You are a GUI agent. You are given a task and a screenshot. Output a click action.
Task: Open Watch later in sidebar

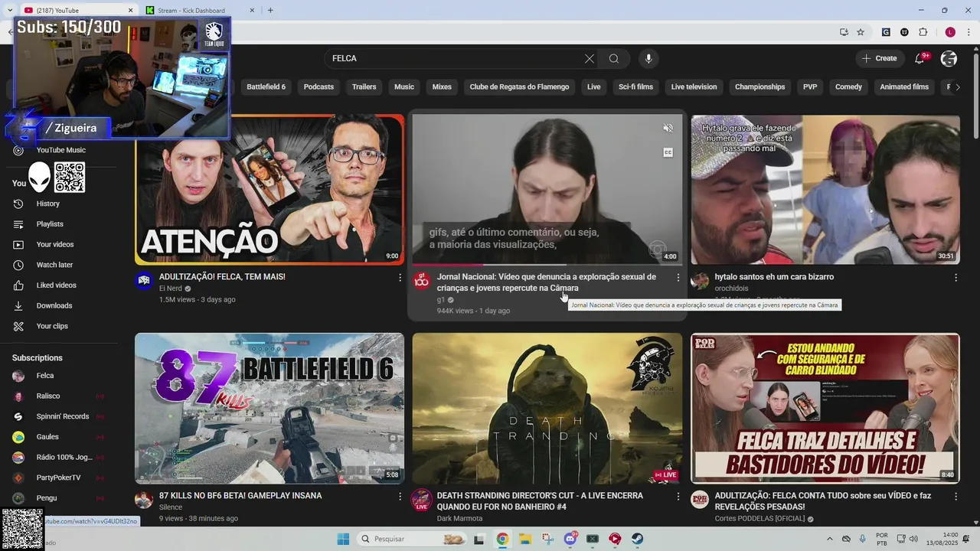tap(54, 265)
